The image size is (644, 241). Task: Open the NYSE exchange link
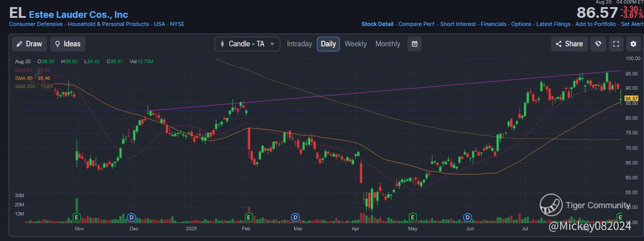(x=178, y=24)
